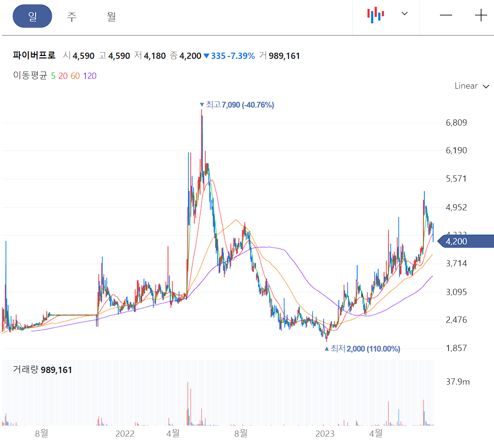This screenshot has height=448, width=494.
Task: Toggle the red 20-day moving average
Action: [63, 76]
